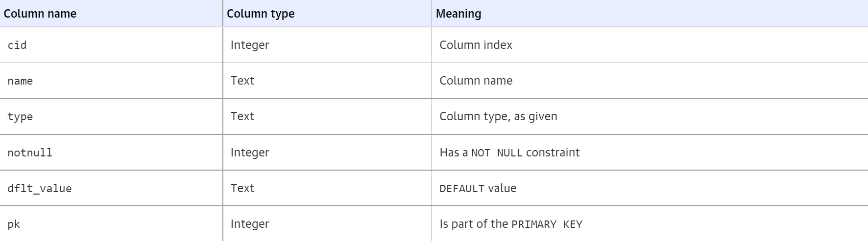Click the Text type in the name row
Image resolution: width=868 pixels, height=241 pixels.
point(242,81)
